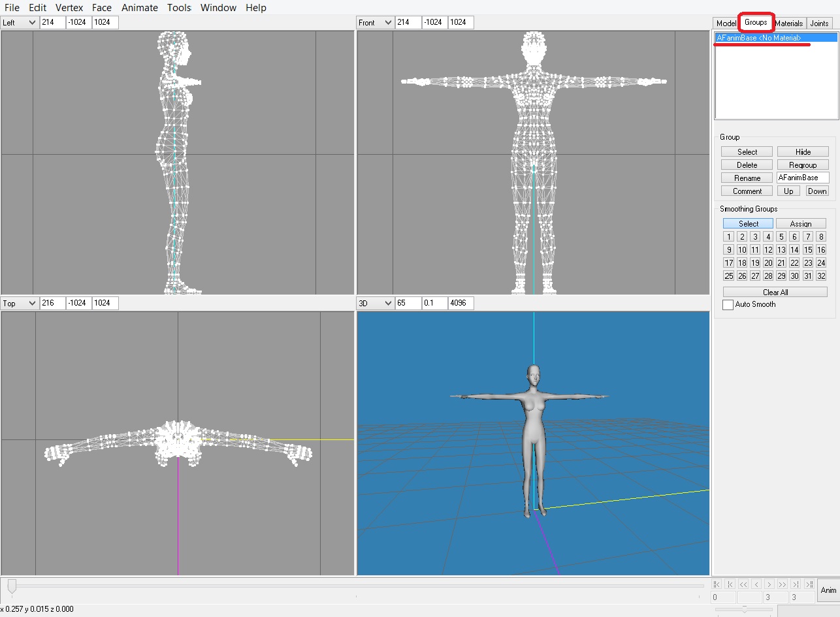Open the Vertex menu
The height and width of the screenshot is (617, 840).
69,8
